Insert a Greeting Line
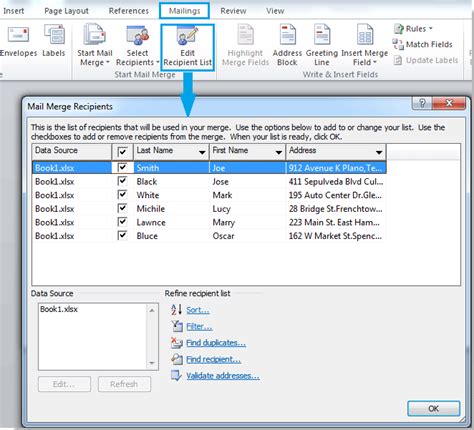 coord(322,45)
